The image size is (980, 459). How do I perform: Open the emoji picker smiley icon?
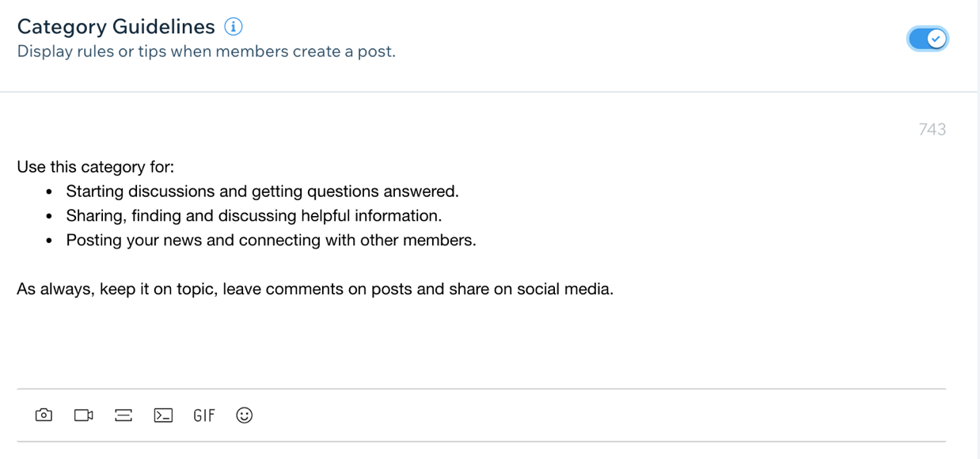245,415
